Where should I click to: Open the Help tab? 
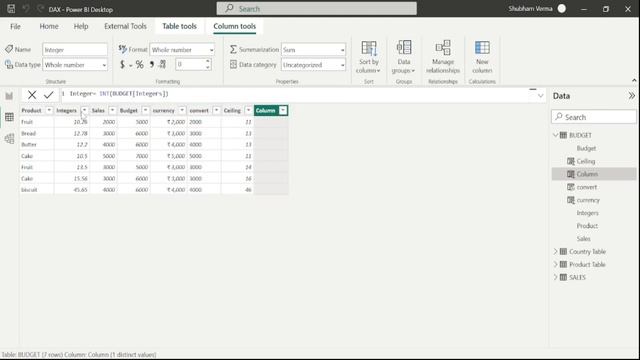(81, 26)
